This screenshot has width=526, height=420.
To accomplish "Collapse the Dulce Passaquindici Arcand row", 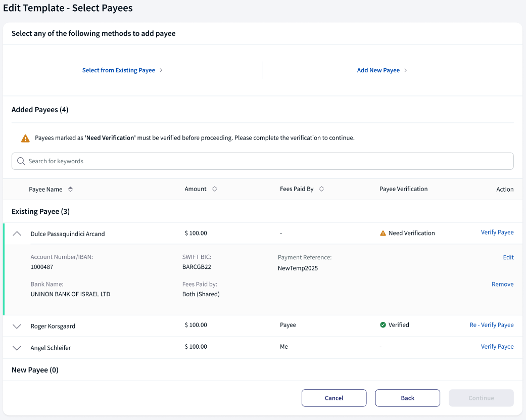I will (17, 234).
